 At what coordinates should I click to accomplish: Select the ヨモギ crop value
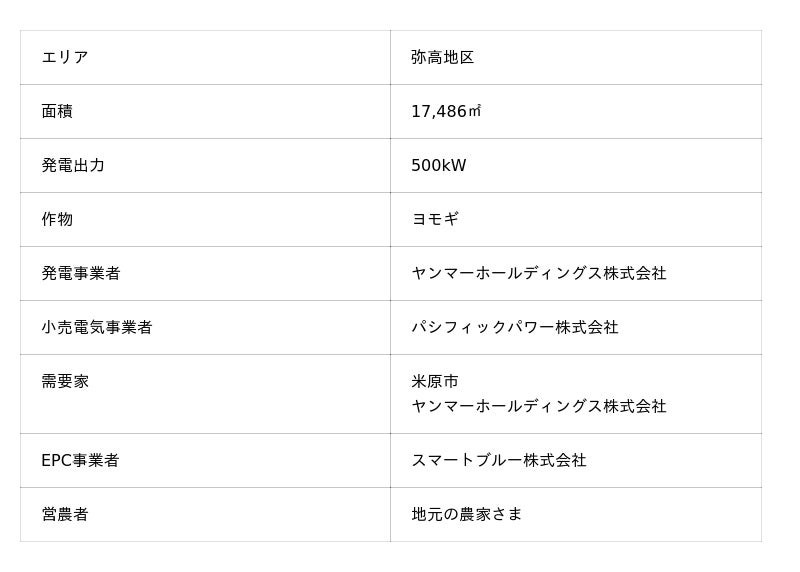click(x=435, y=220)
